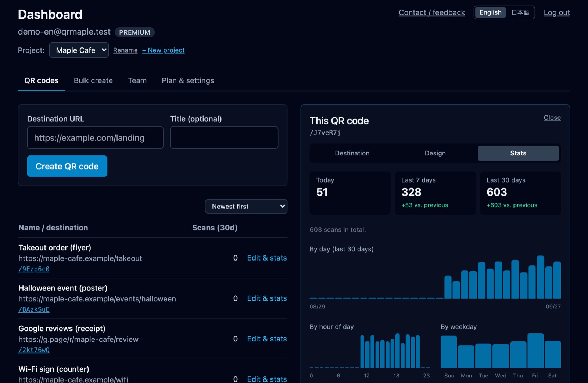Image resolution: width=588 pixels, height=383 pixels.
Task: Switch language to English
Action: click(x=490, y=12)
